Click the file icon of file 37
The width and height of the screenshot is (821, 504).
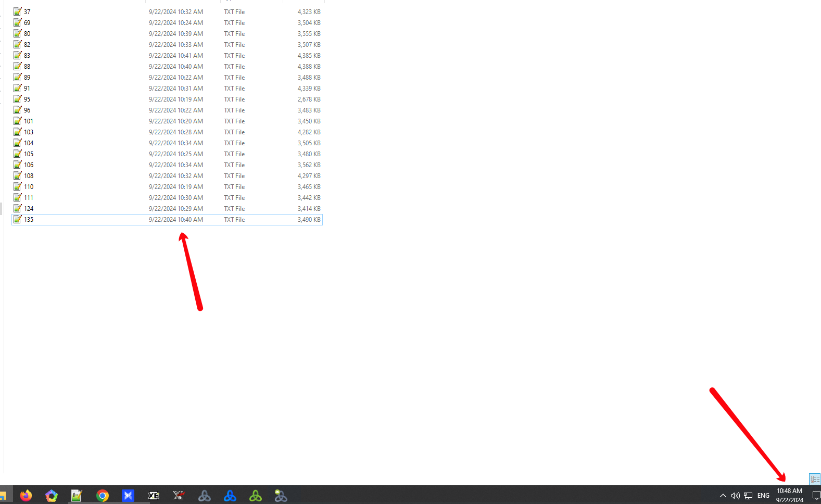[18, 11]
